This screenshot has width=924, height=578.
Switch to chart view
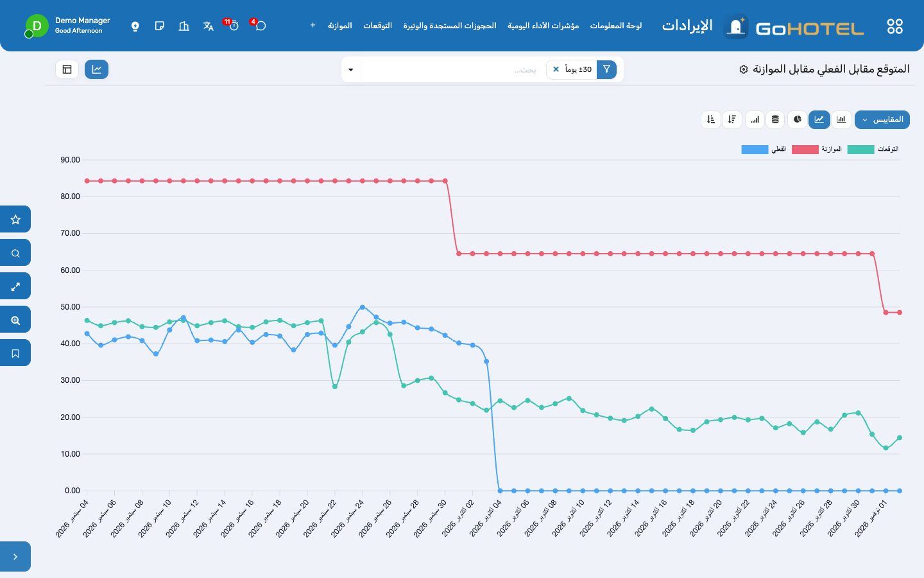coord(96,69)
